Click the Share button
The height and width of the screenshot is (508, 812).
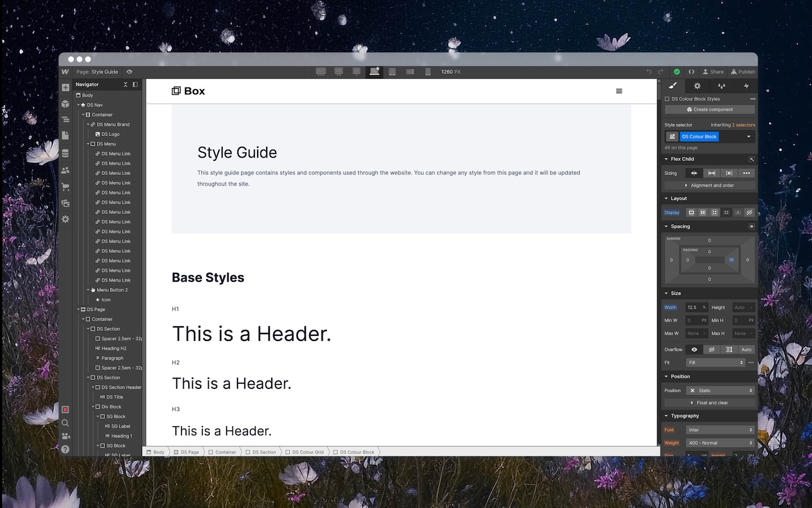coord(713,72)
